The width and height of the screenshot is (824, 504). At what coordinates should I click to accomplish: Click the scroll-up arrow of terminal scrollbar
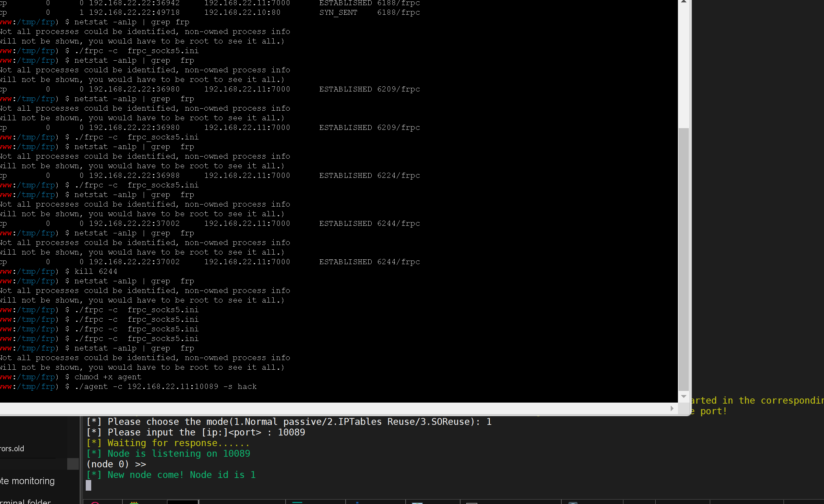[683, 2]
